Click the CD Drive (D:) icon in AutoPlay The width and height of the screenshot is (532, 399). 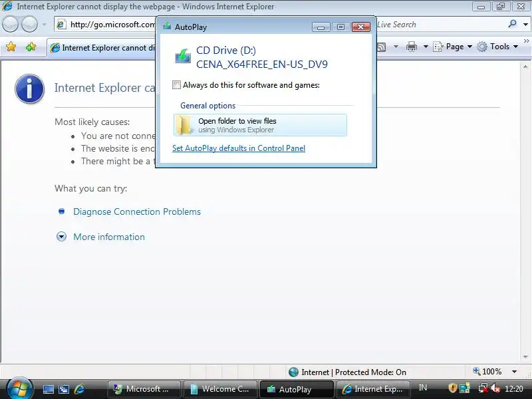tap(182, 57)
